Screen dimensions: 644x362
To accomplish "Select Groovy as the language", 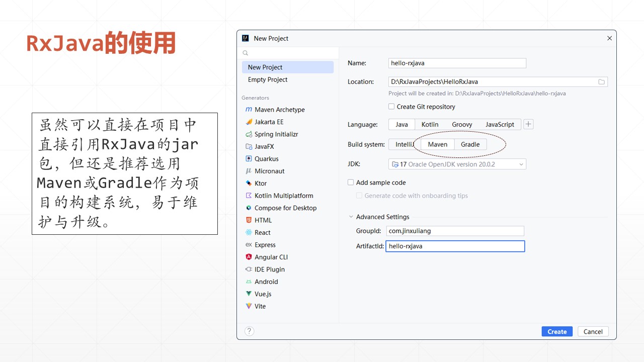I will [462, 124].
